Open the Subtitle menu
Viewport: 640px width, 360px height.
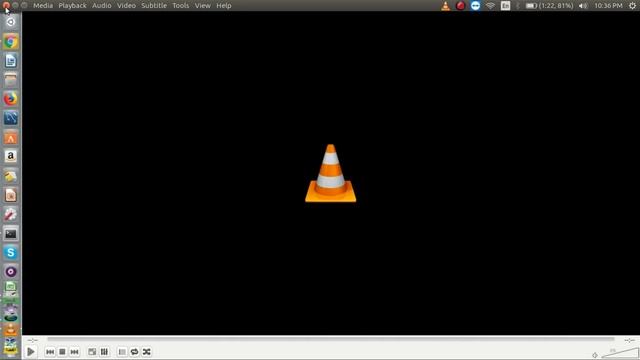coord(154,6)
